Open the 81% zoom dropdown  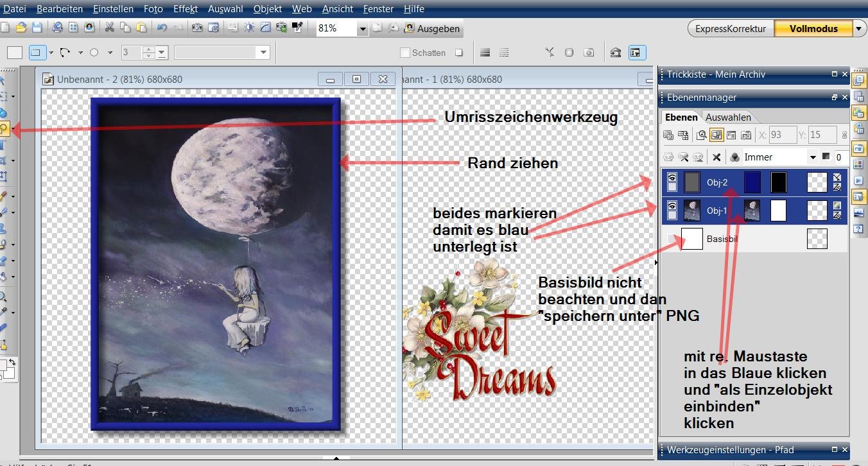click(x=362, y=29)
